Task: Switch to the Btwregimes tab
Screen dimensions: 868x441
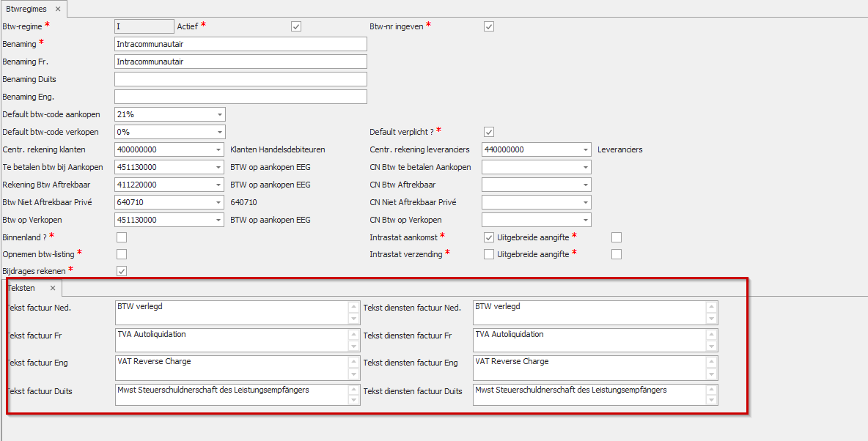Action: pos(26,10)
